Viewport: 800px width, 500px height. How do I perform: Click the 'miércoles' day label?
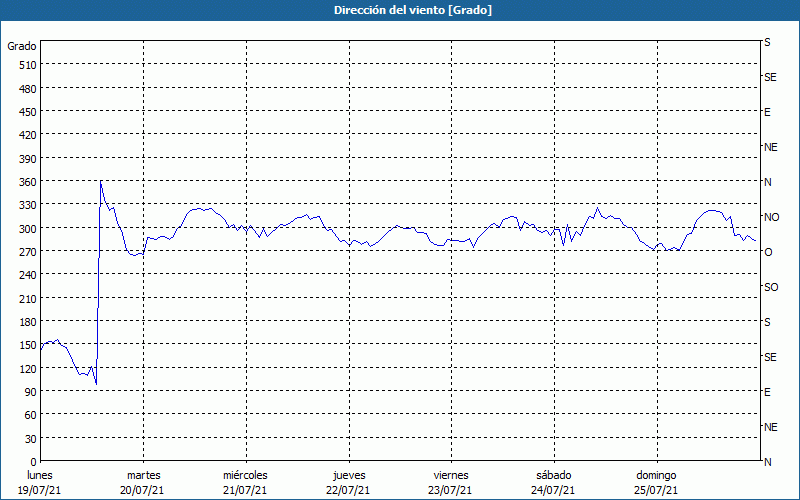tap(245, 476)
